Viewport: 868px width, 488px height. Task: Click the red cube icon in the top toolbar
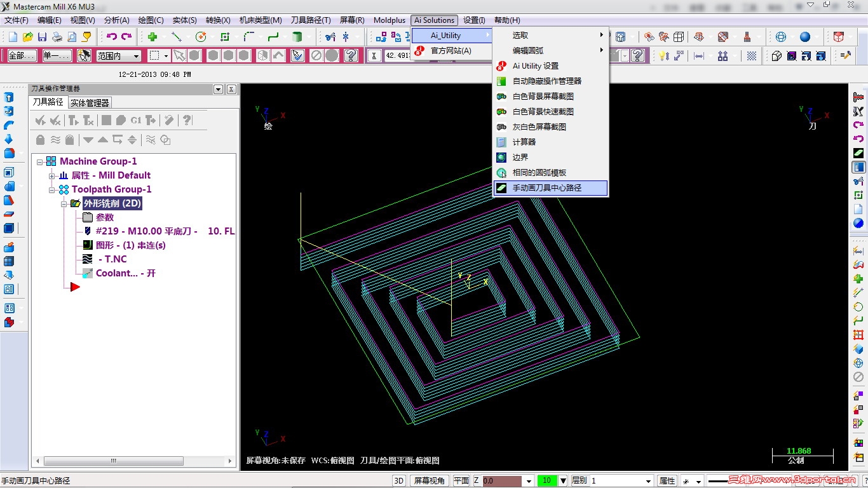click(839, 37)
